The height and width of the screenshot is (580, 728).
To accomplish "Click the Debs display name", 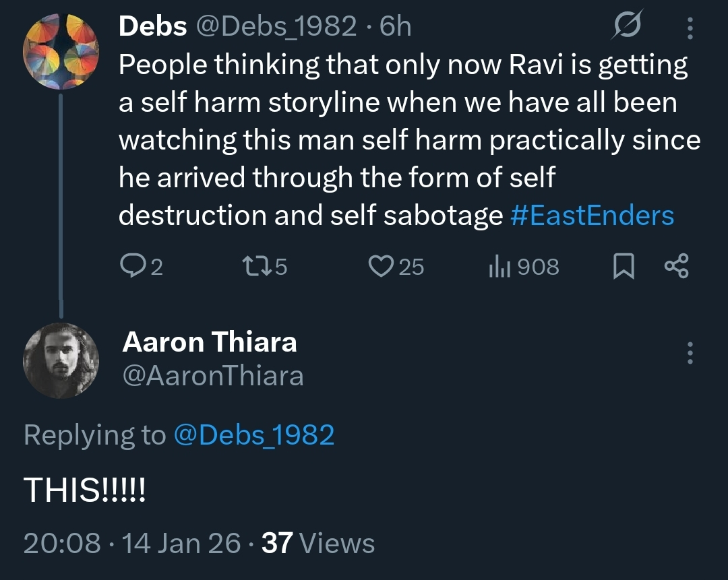I will (x=152, y=26).
